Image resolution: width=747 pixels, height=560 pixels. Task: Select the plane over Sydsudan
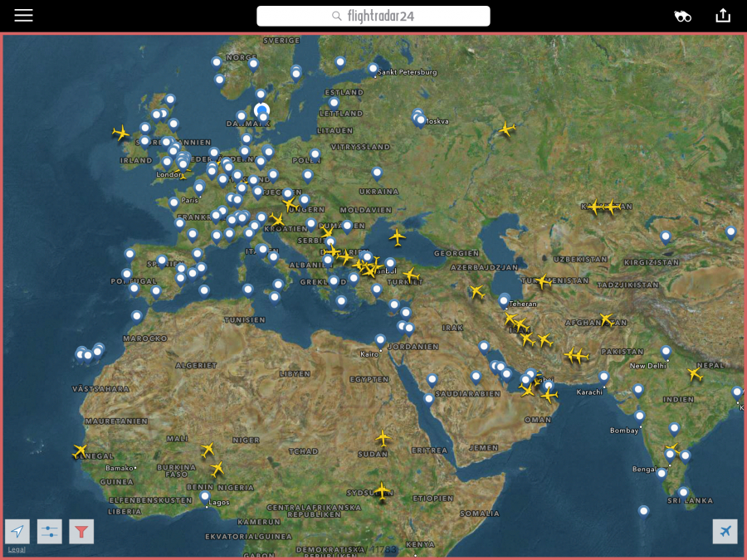click(382, 491)
